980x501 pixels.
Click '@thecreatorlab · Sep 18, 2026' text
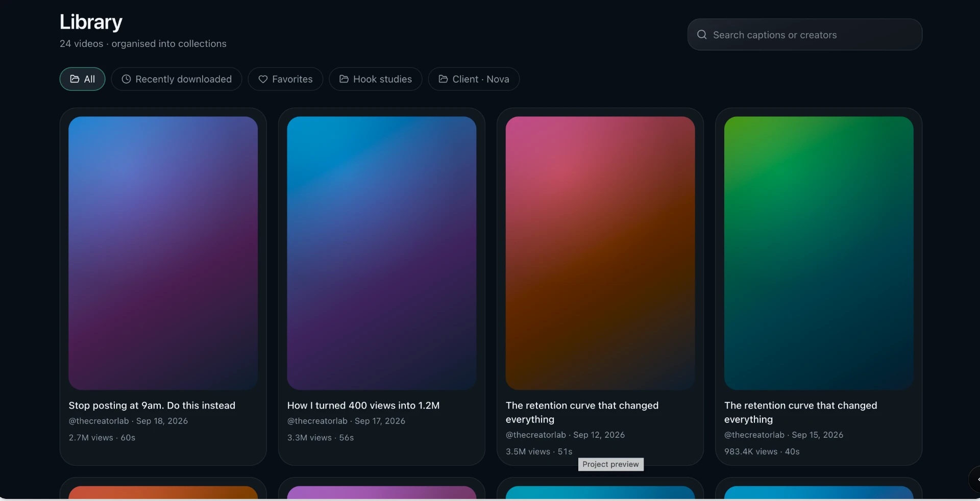pos(128,421)
